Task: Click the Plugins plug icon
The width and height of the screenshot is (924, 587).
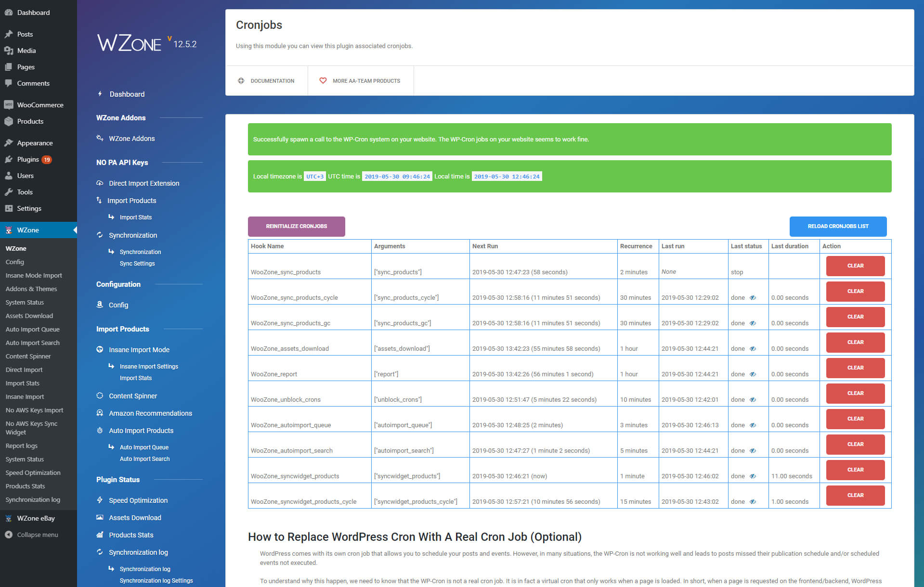Action: [9, 159]
